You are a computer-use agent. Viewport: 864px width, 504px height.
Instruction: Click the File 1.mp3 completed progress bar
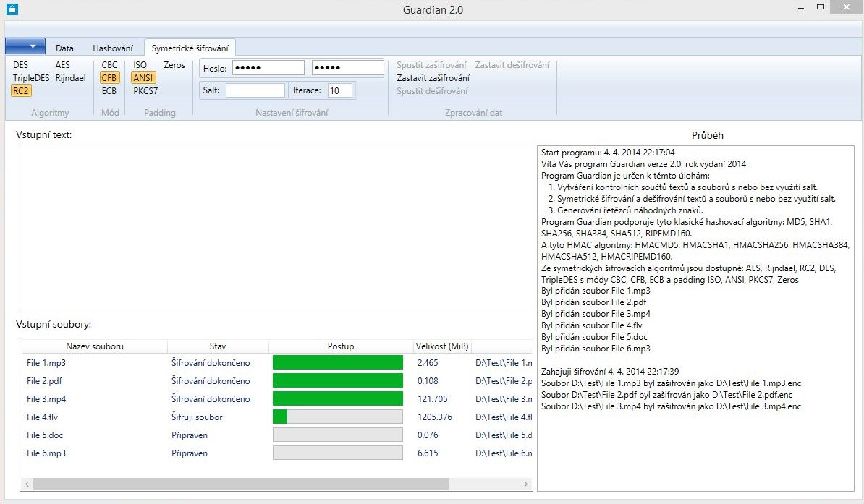338,362
